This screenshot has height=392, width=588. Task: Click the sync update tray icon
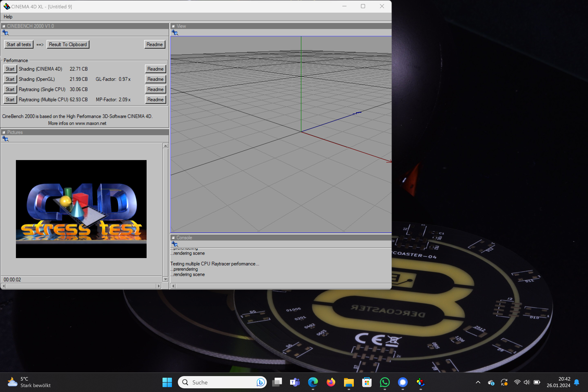click(504, 382)
